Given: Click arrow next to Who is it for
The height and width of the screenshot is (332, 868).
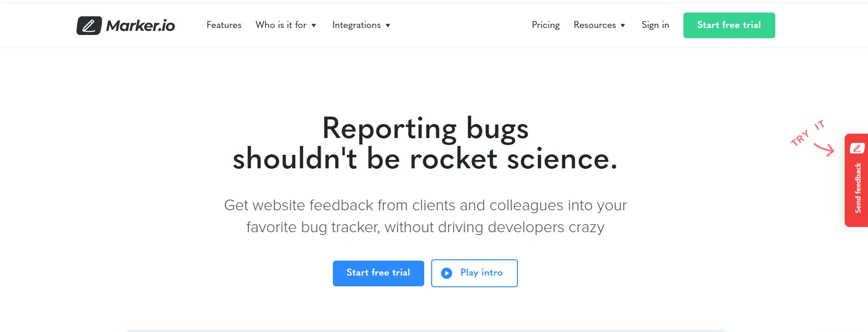Looking at the screenshot, I should click(314, 26).
